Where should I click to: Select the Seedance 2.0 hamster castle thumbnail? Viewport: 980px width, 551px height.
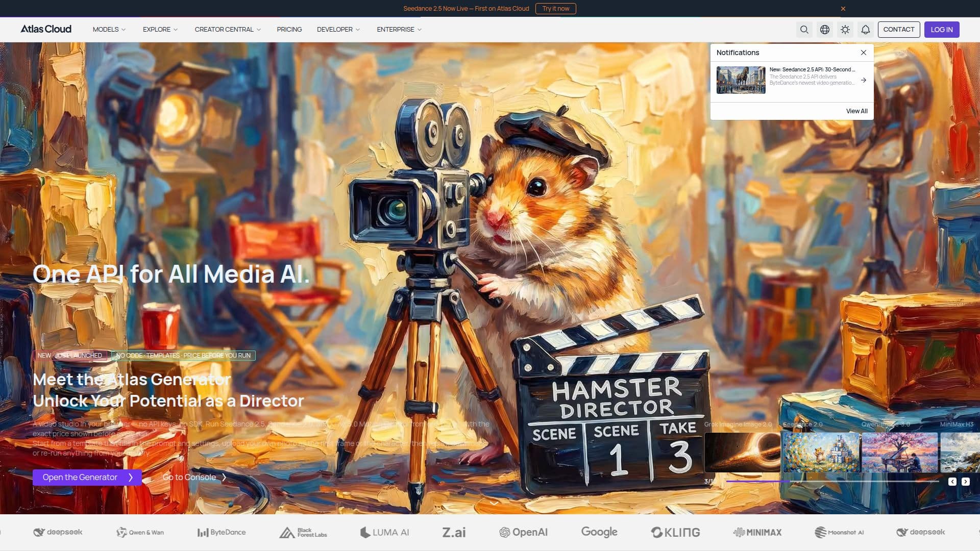coord(821,453)
